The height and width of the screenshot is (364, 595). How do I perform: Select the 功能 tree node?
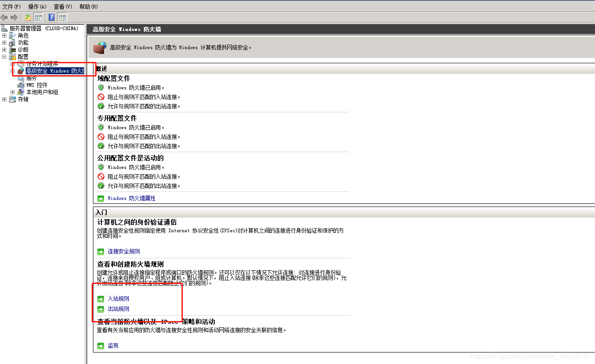coord(23,42)
